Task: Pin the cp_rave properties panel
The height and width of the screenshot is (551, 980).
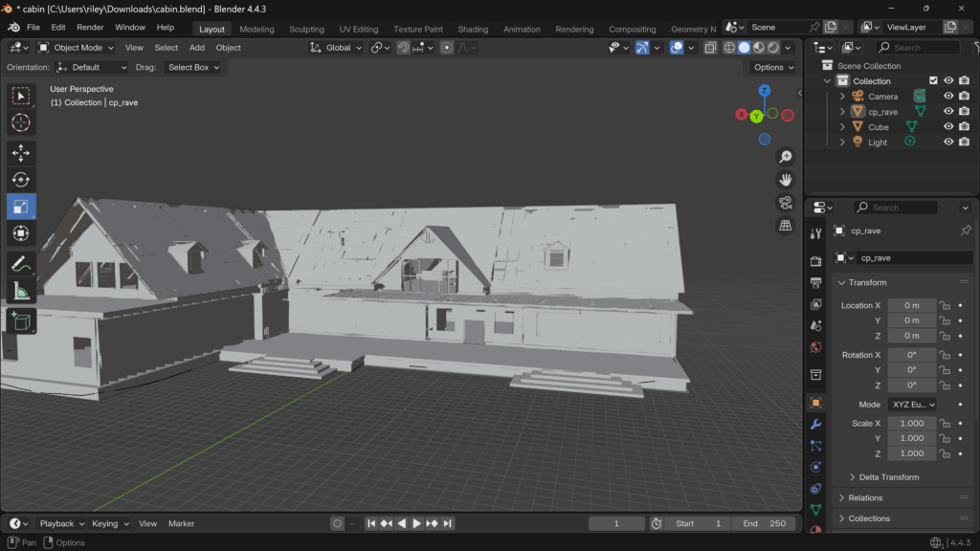Action: click(x=966, y=231)
